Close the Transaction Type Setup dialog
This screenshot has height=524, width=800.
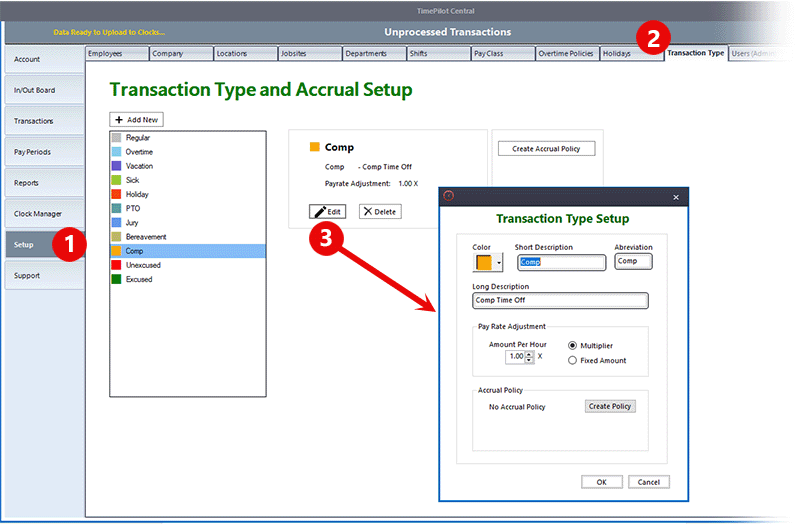click(x=675, y=197)
